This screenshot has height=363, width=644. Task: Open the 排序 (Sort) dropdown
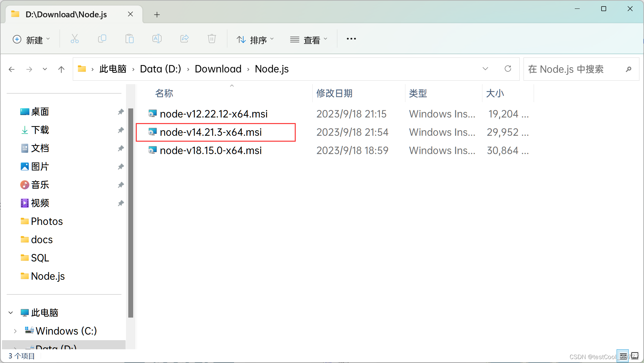tap(256, 39)
